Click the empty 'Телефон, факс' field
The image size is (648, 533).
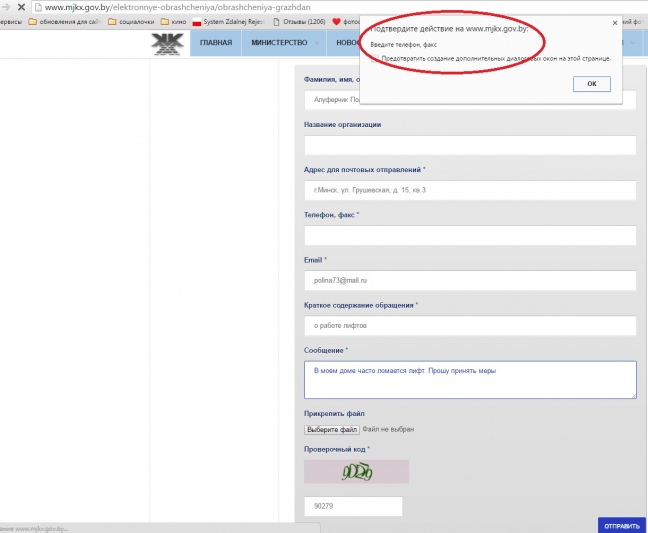(470, 235)
